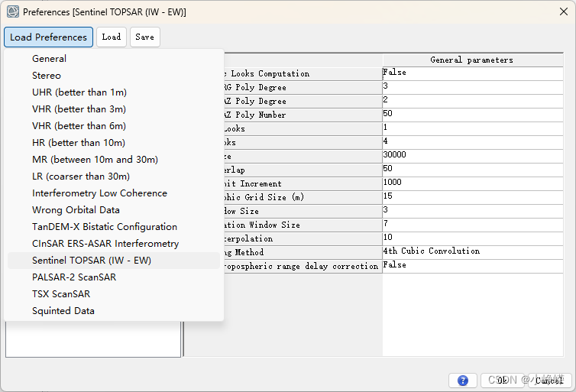Select LR (coarser than 30m) preset
Screen dimensions: 576x392
[x=114, y=177]
